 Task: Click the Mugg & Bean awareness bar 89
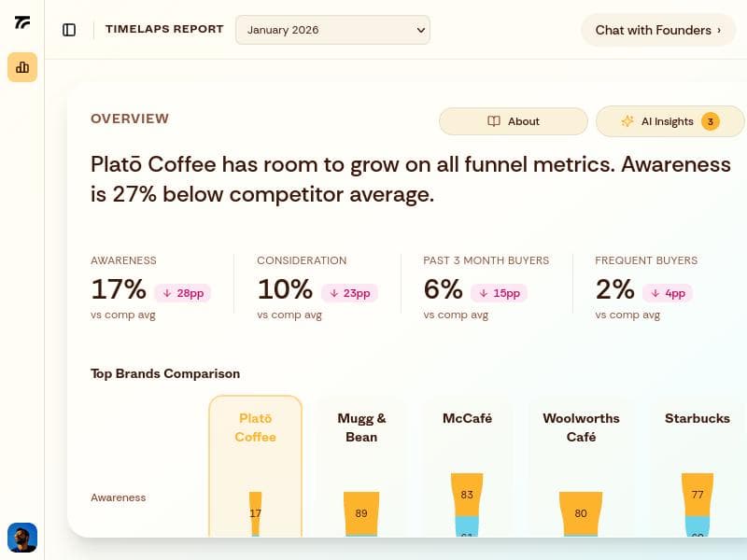(x=361, y=512)
